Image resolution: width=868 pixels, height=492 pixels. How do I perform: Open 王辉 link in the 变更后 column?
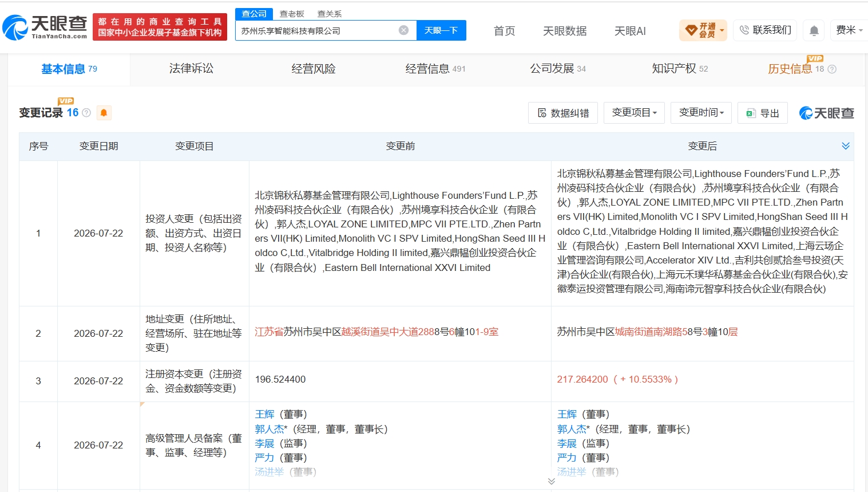point(567,414)
